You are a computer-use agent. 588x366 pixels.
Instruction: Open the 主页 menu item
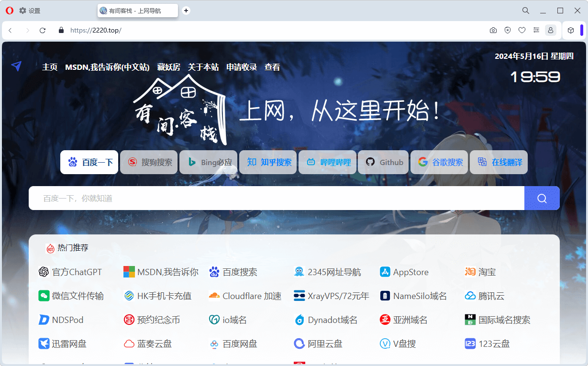click(x=50, y=67)
